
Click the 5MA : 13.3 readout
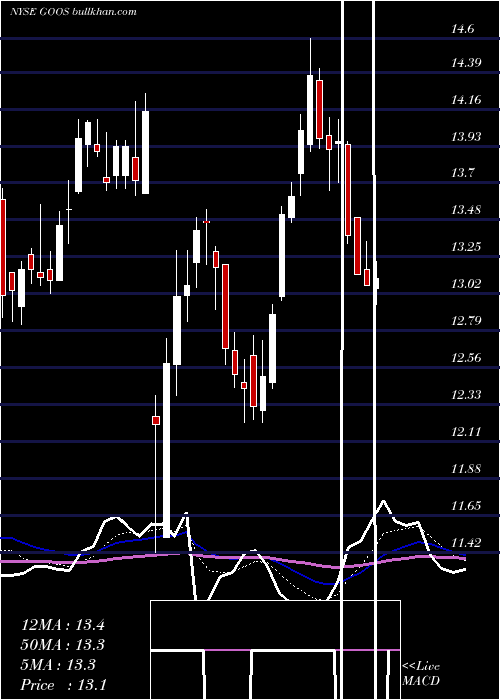coord(58,665)
